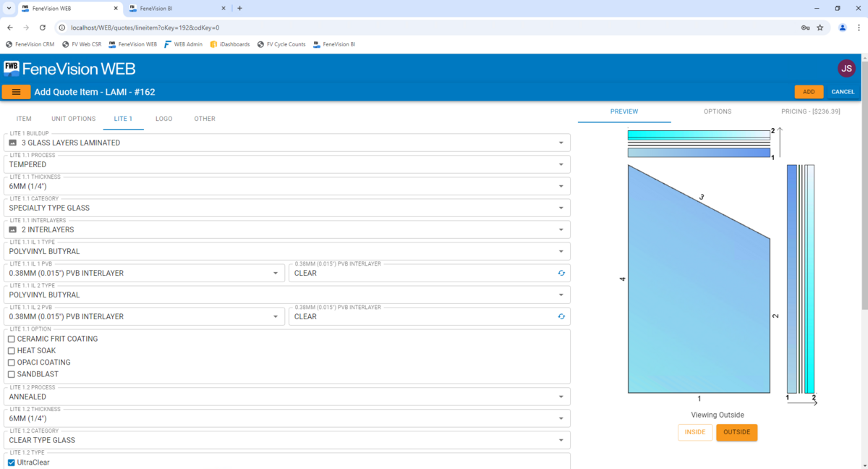Open the Lite 1.2 Category dropdown
The height and width of the screenshot is (469, 868).
pos(561,439)
